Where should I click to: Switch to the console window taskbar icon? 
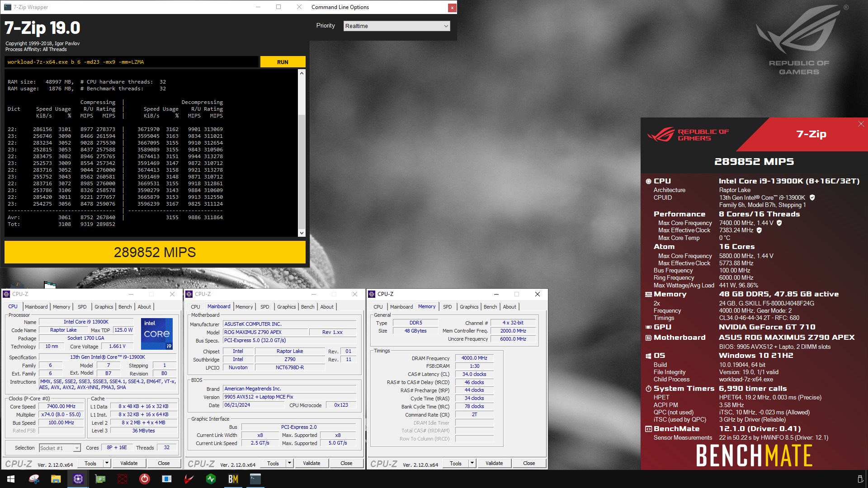[255, 479]
